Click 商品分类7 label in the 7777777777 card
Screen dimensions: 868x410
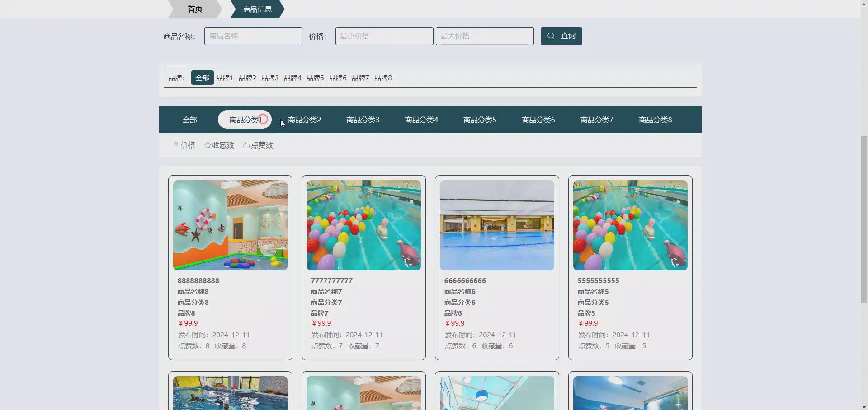pyautogui.click(x=326, y=302)
